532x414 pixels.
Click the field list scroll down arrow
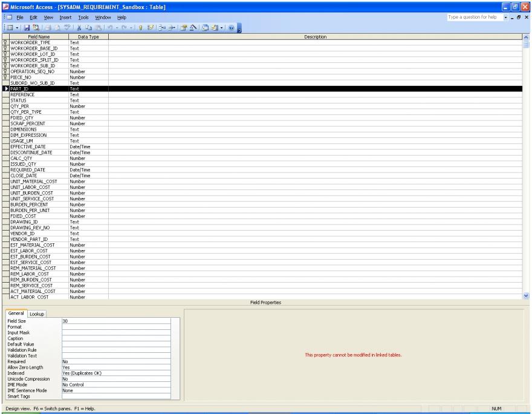click(526, 295)
